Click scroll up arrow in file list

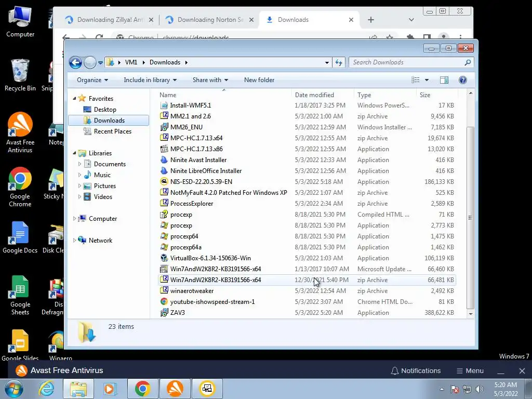pos(470,93)
